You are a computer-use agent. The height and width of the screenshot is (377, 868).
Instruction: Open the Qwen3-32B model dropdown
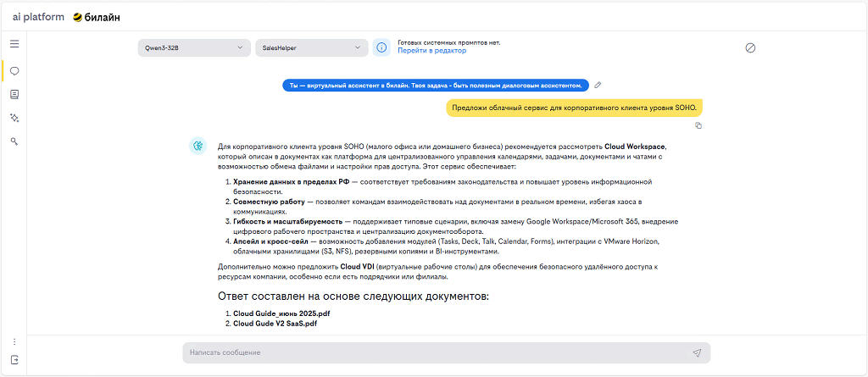(194, 47)
